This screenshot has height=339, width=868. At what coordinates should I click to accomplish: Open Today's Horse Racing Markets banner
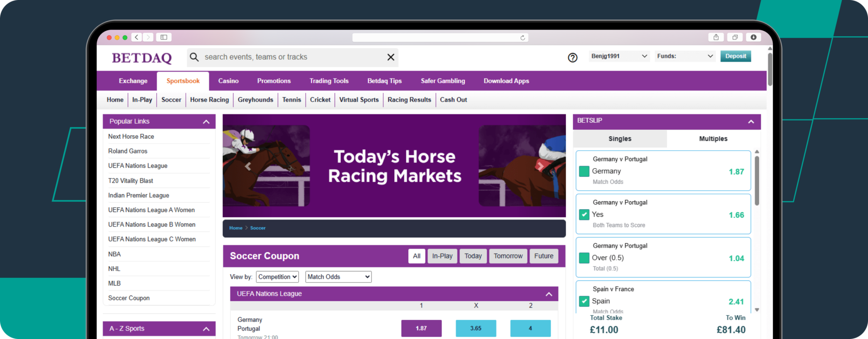(394, 166)
